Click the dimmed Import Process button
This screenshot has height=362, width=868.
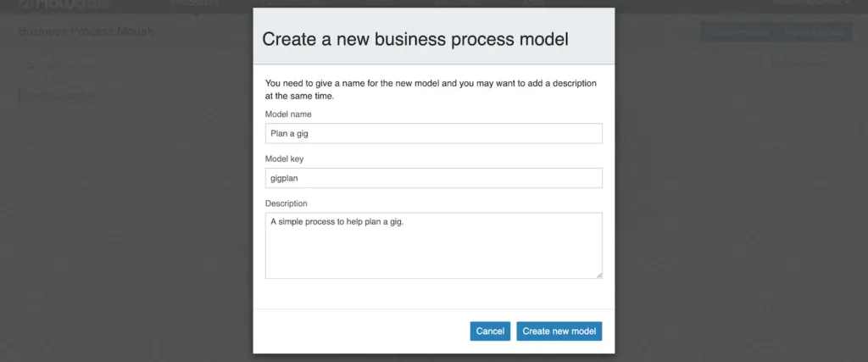[815, 32]
